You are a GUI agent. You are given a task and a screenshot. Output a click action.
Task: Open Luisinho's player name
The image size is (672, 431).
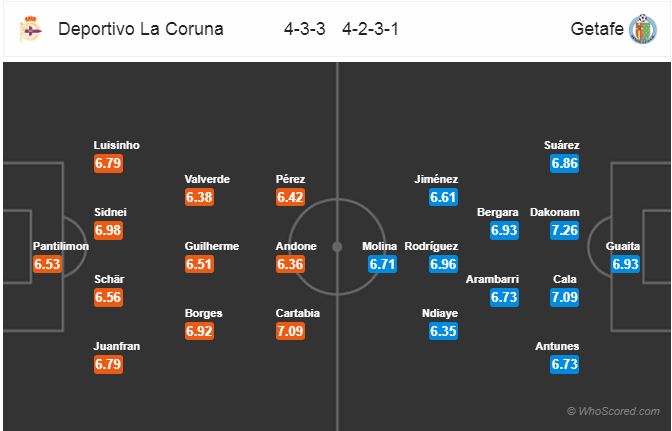pyautogui.click(x=117, y=145)
